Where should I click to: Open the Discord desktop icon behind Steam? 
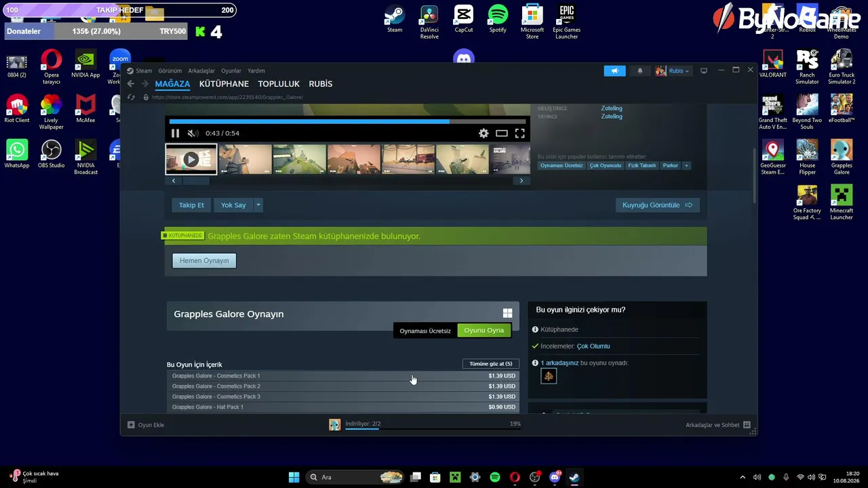coord(464,58)
